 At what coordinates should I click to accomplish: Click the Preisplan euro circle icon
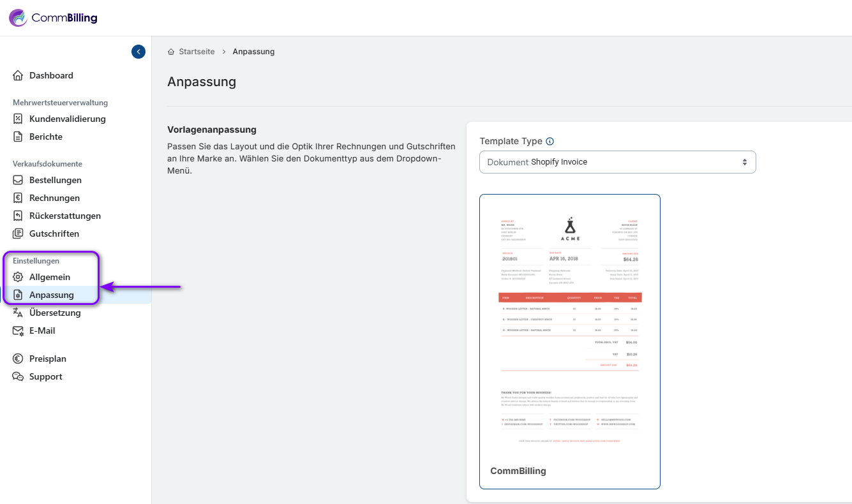point(18,359)
